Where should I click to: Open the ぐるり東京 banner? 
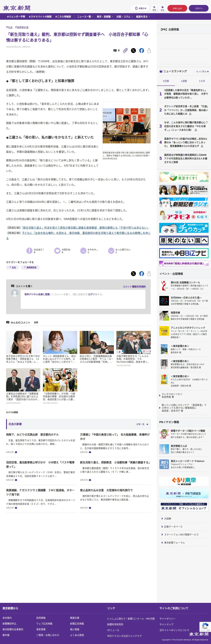click(x=184, y=481)
